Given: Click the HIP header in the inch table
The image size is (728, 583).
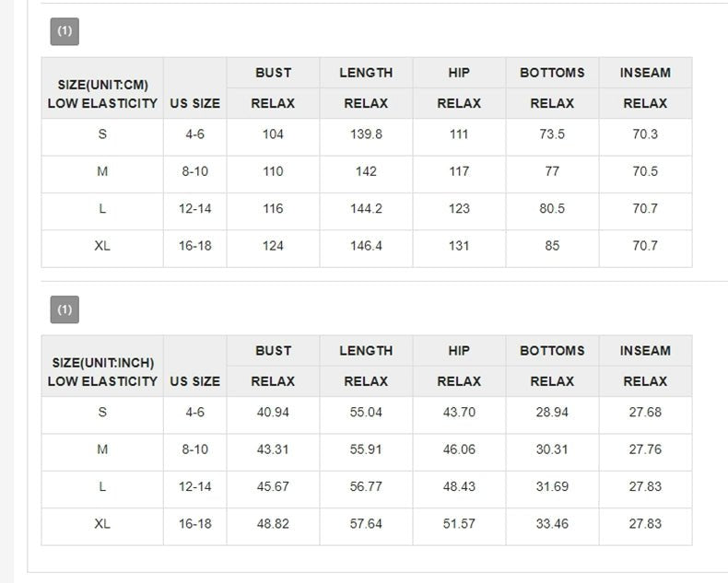Looking at the screenshot, I should [459, 351].
